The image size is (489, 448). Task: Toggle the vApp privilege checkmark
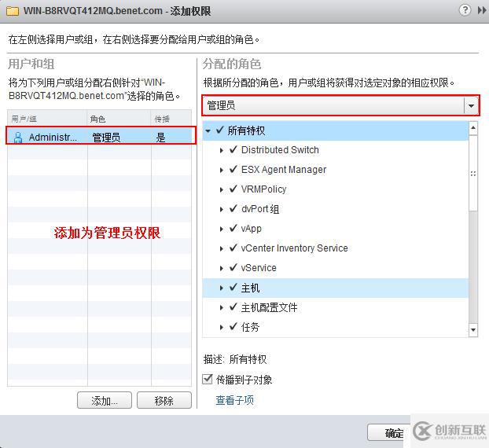point(233,228)
